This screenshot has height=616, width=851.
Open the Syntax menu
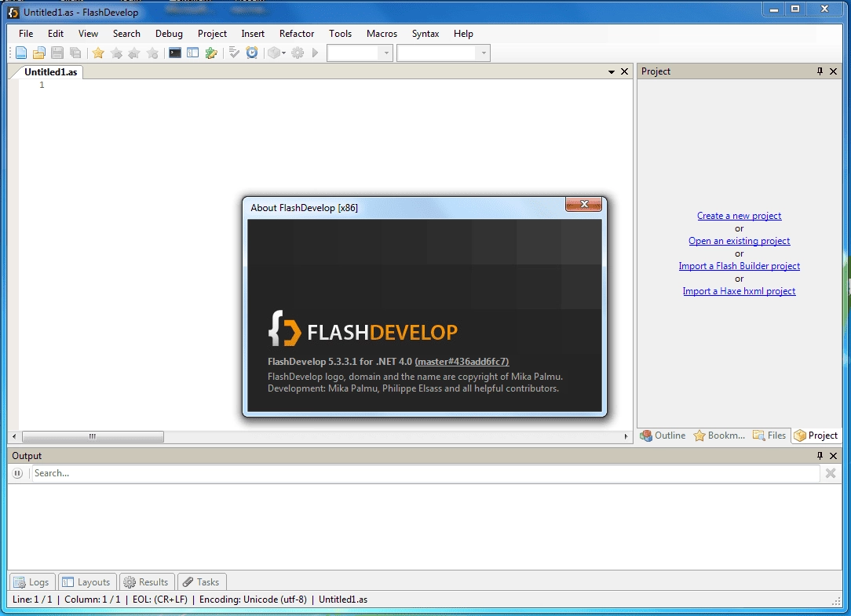[x=425, y=34]
